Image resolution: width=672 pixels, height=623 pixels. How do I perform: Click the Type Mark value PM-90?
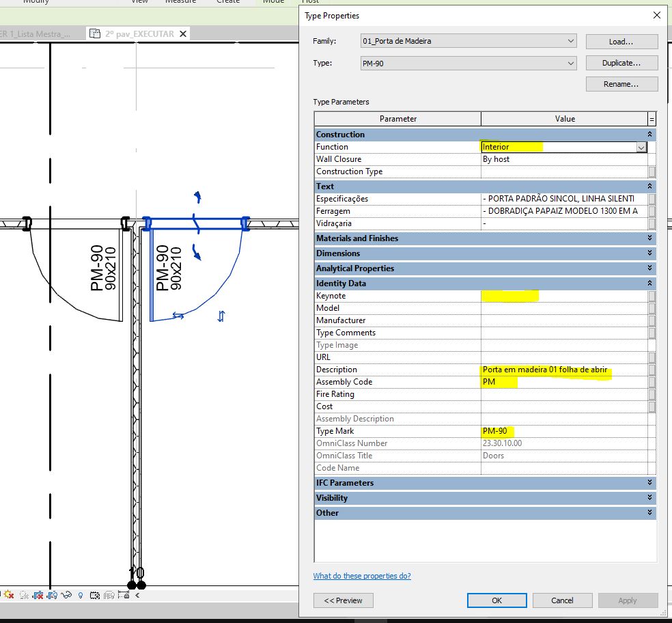coord(494,431)
